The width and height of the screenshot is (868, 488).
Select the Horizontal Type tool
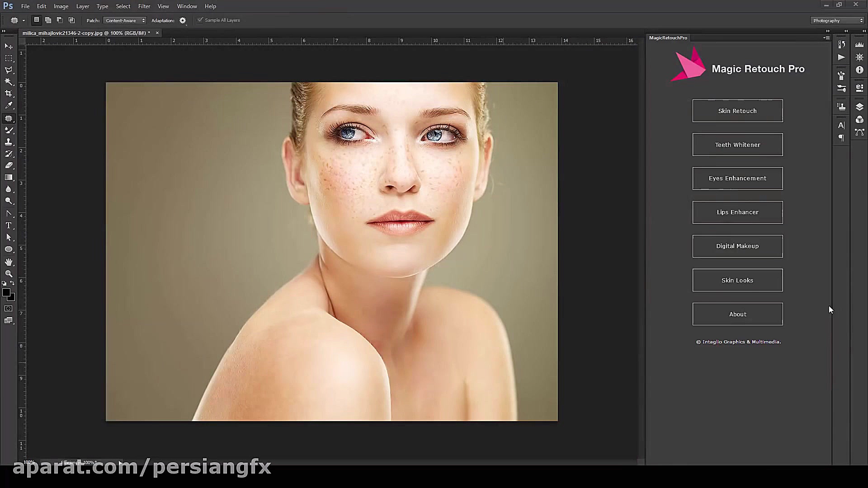(x=9, y=225)
